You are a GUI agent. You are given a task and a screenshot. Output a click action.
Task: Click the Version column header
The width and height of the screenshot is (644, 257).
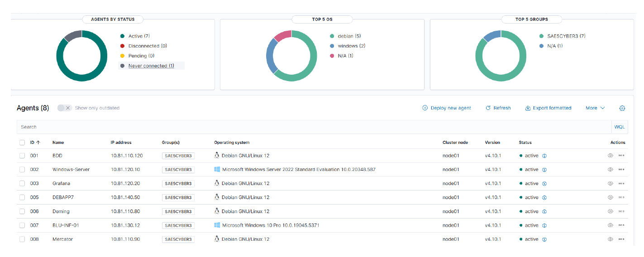tap(492, 143)
